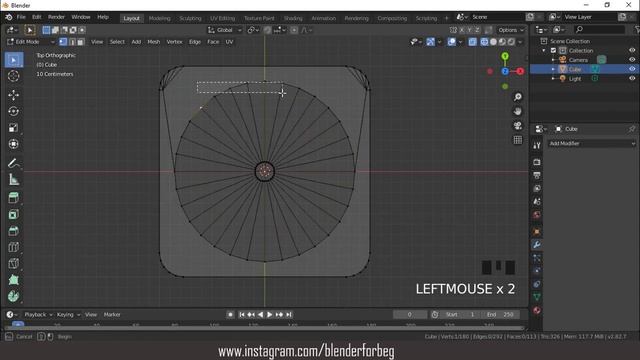This screenshot has width=640, height=360.
Task: Select the Extrude Region tool
Action: (x=13, y=198)
